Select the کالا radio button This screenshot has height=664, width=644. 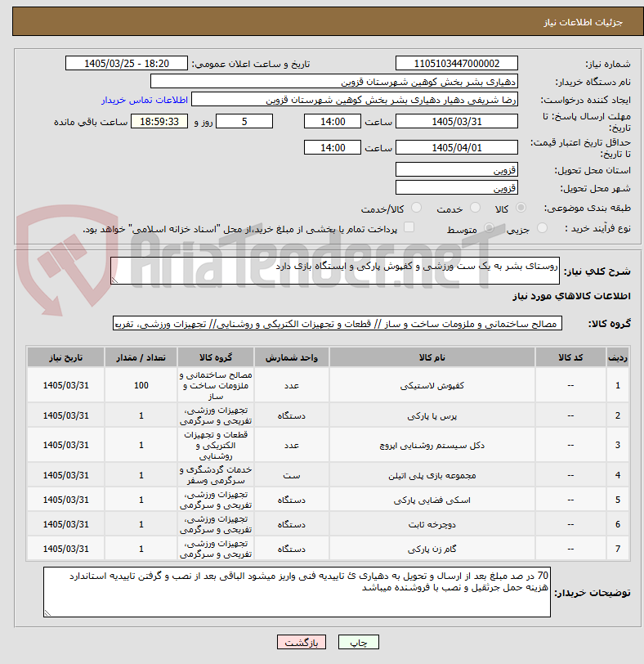521,208
